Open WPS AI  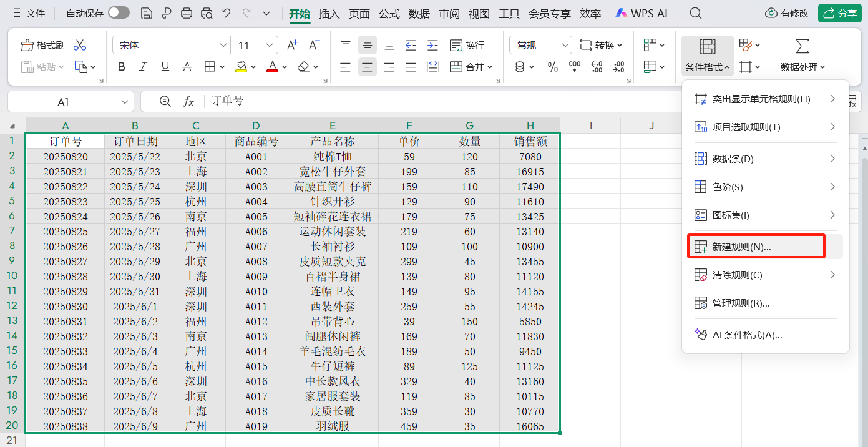(x=641, y=13)
